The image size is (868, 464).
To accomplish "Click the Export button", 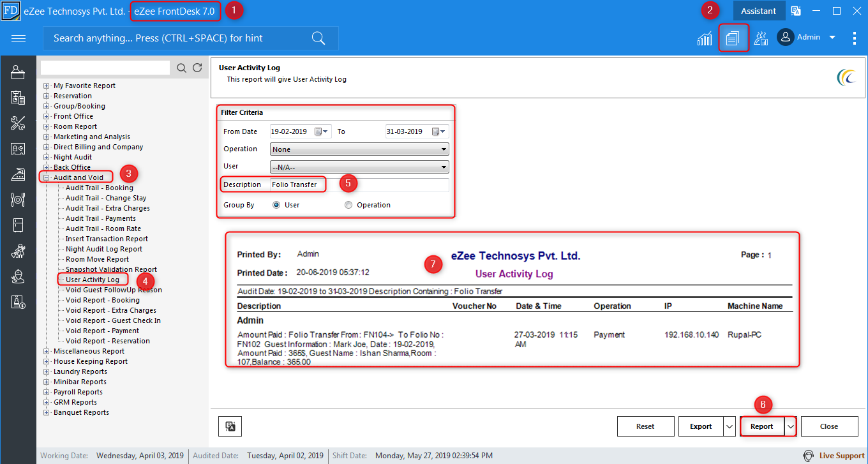I will (701, 426).
